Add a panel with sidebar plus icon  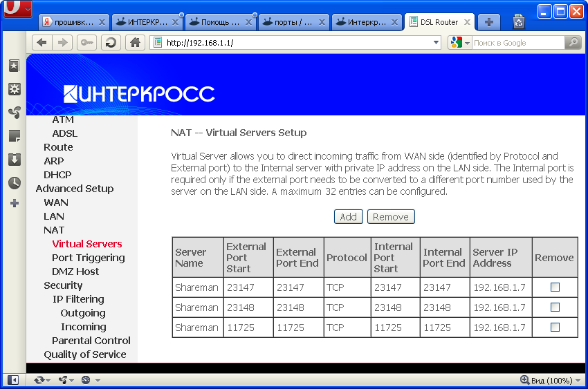tap(15, 203)
